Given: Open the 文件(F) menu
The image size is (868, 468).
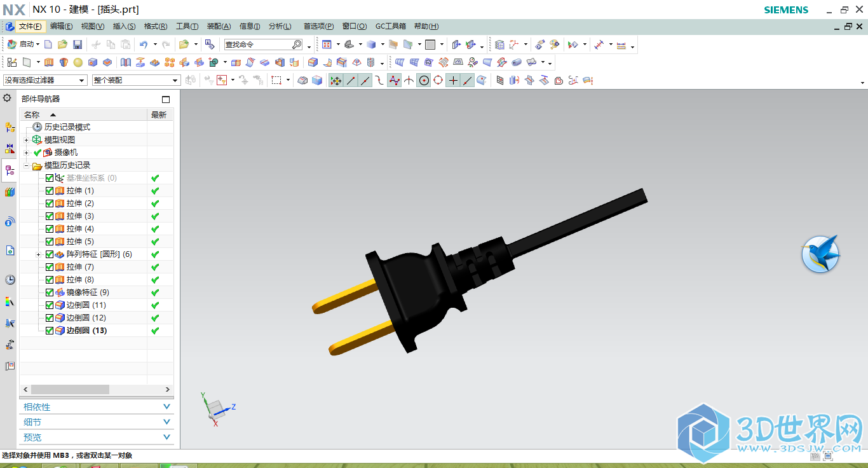Looking at the screenshot, I should 30,26.
